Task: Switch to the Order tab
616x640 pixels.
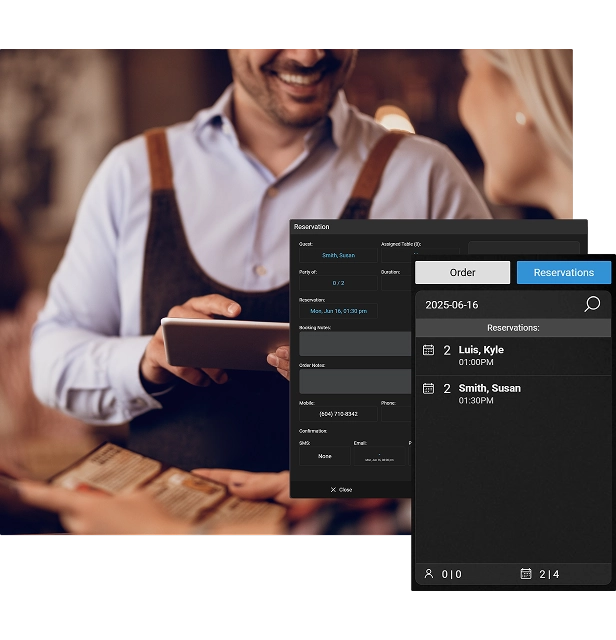Action: pos(462,272)
